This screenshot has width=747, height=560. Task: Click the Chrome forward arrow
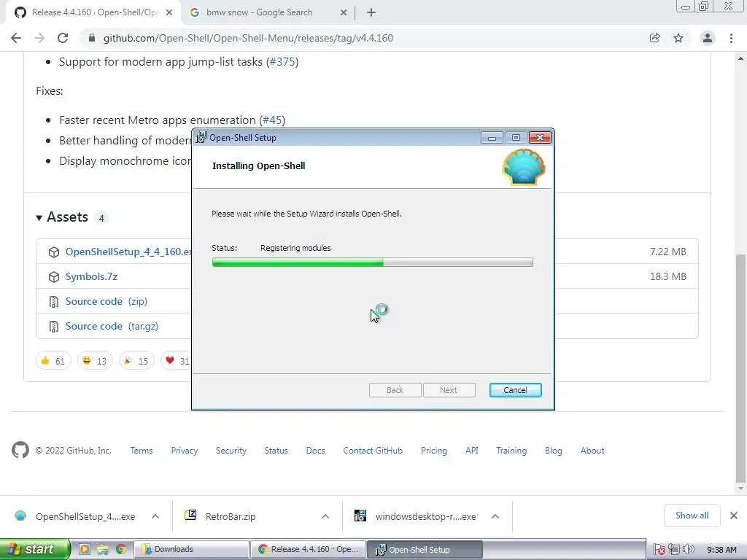39,38
